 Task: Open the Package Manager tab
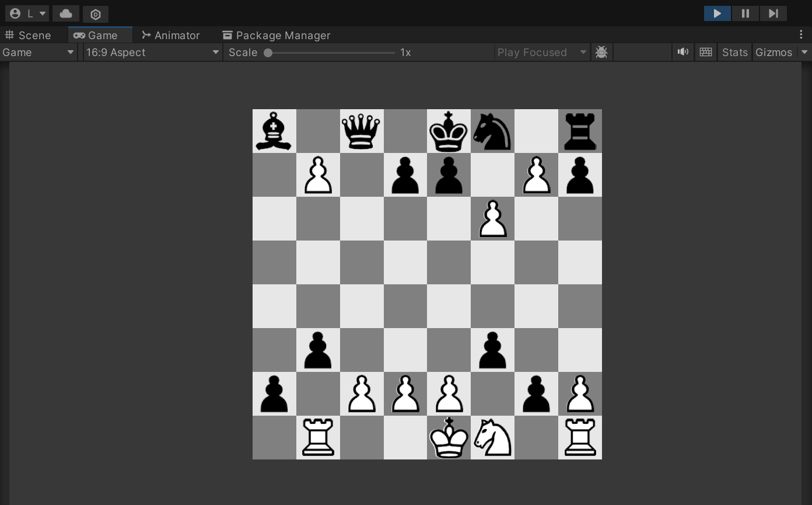(276, 35)
